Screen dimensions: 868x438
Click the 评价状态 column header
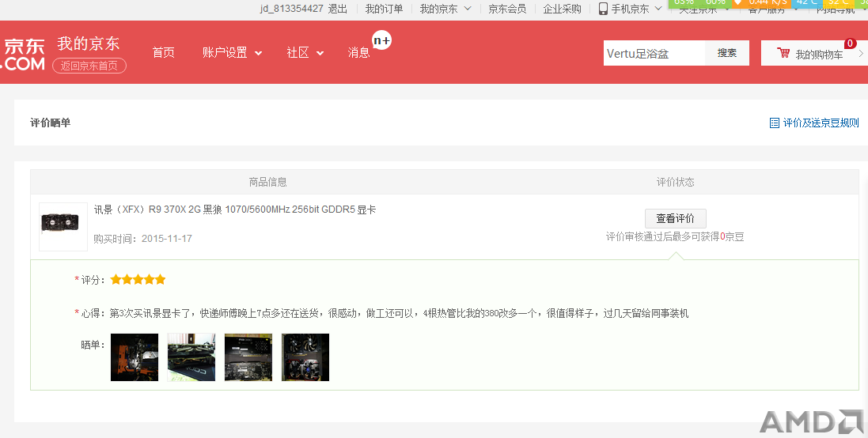[676, 182]
